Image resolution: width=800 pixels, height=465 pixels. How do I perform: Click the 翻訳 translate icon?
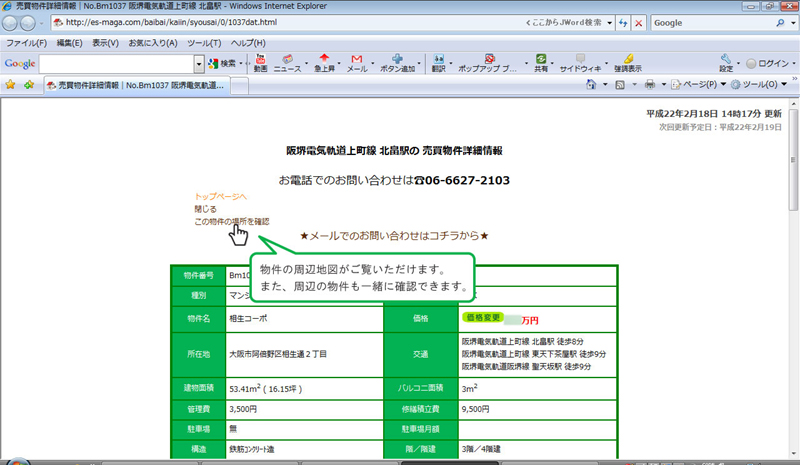438,63
